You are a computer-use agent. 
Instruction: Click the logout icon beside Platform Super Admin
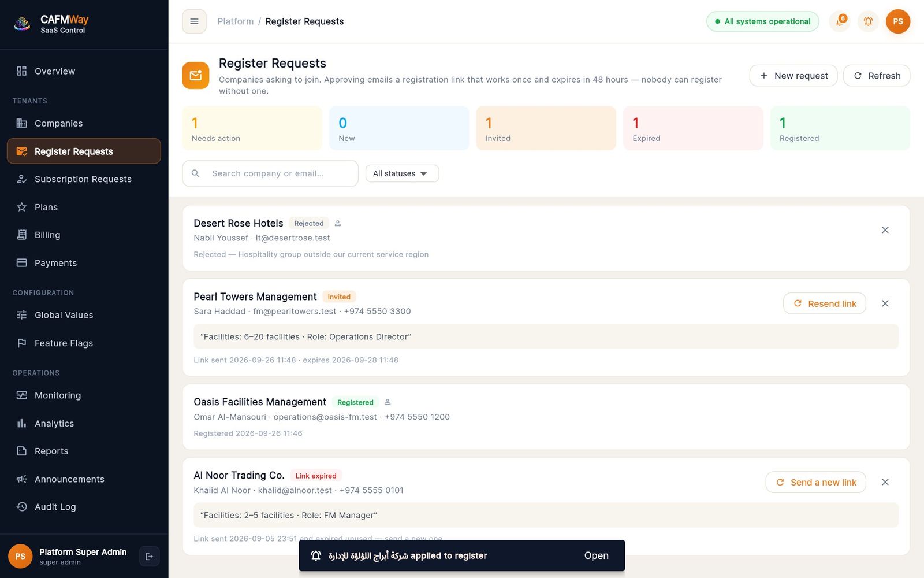tap(150, 556)
